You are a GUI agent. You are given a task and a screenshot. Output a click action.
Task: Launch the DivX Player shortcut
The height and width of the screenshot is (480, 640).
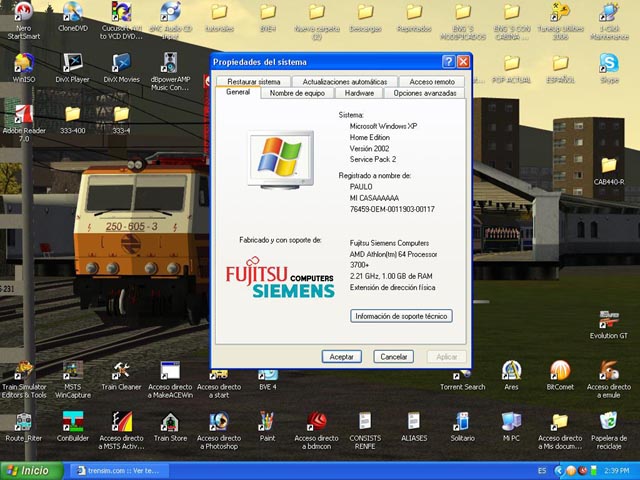[72, 62]
